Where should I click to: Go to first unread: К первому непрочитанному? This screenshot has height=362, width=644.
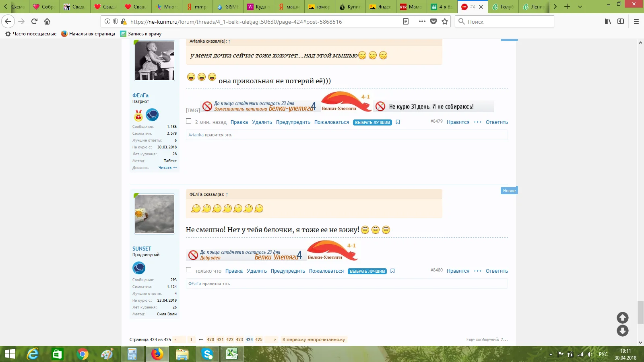314,339
